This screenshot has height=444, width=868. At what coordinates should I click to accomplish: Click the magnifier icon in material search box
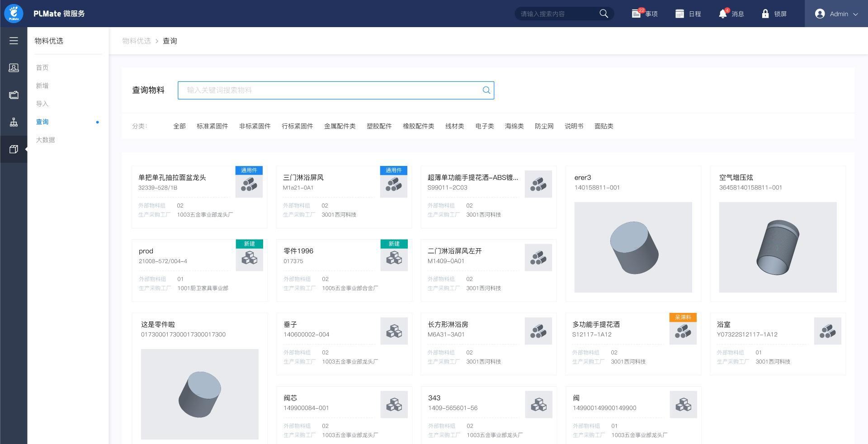[x=486, y=90]
